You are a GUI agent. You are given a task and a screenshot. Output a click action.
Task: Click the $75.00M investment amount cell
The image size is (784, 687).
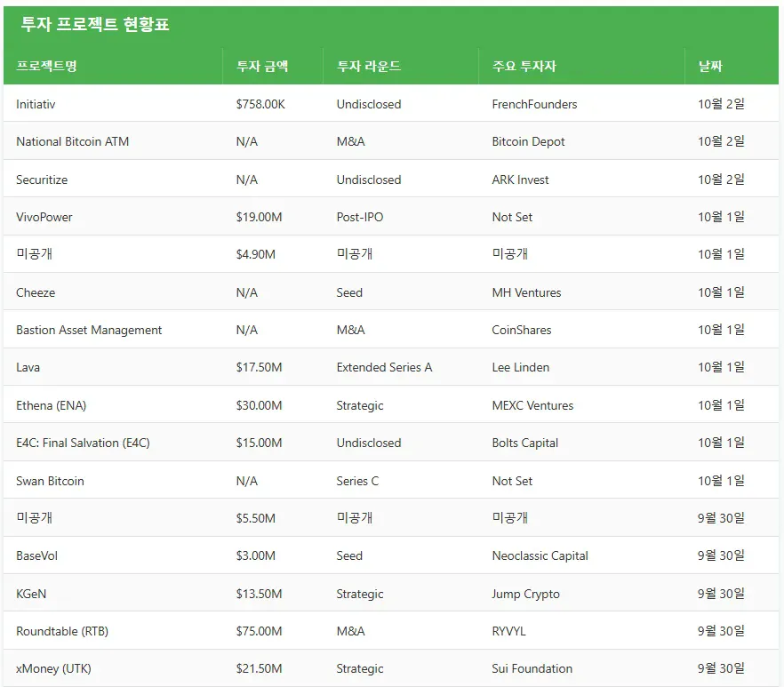click(259, 631)
